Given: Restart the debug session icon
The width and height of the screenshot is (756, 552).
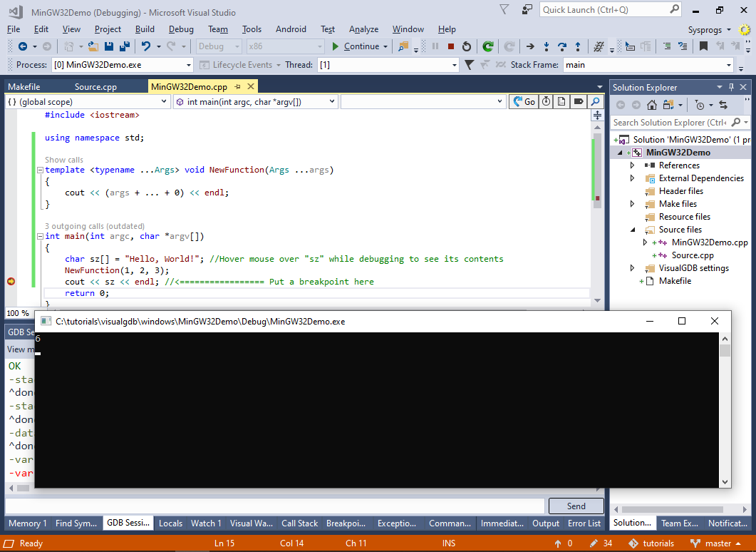Looking at the screenshot, I should coord(466,46).
